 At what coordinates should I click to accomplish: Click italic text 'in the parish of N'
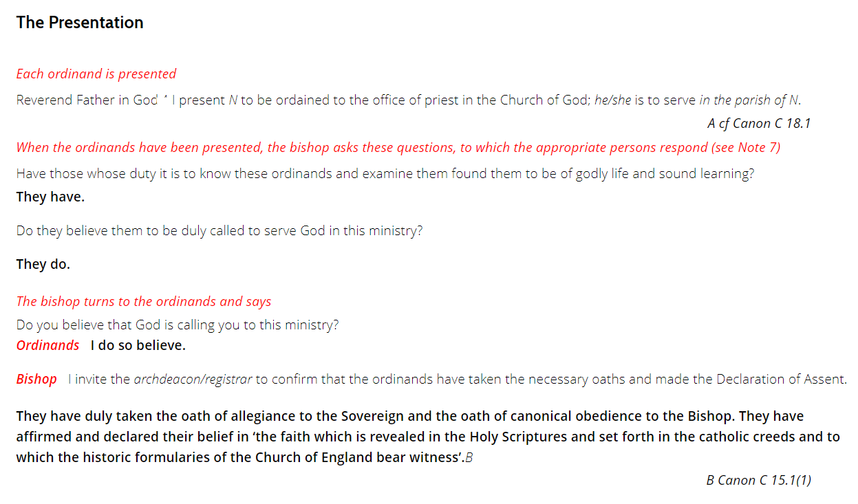tap(749, 100)
